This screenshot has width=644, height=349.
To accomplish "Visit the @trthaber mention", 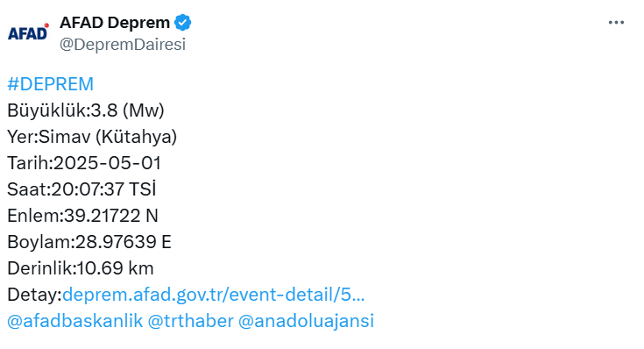I will pos(191,321).
